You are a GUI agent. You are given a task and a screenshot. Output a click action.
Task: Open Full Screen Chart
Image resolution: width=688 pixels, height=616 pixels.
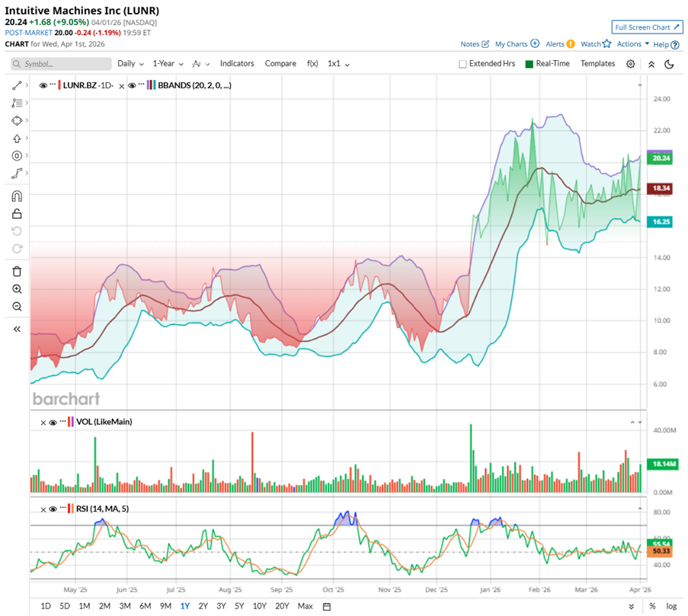coord(647,27)
